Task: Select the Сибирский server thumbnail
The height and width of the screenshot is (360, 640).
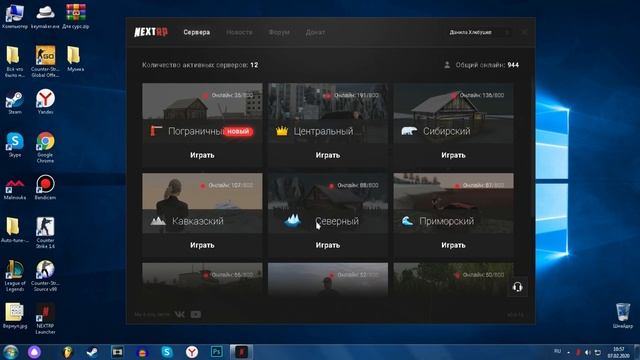Action: point(453,113)
